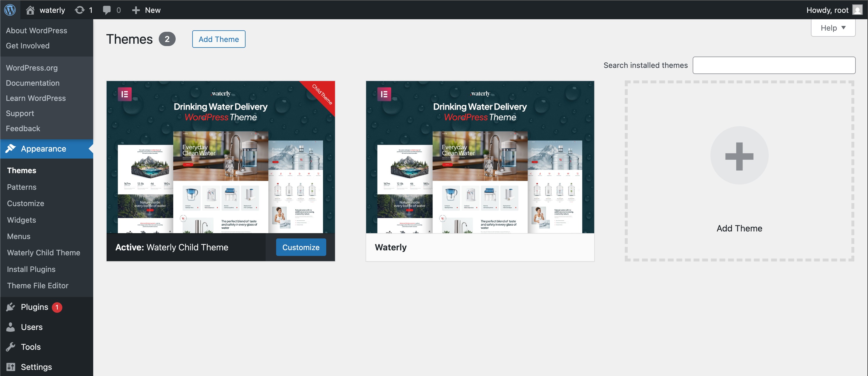Click the dashed Add Theme placeholder label
Viewport: 868px width, 376px height.
(x=739, y=228)
